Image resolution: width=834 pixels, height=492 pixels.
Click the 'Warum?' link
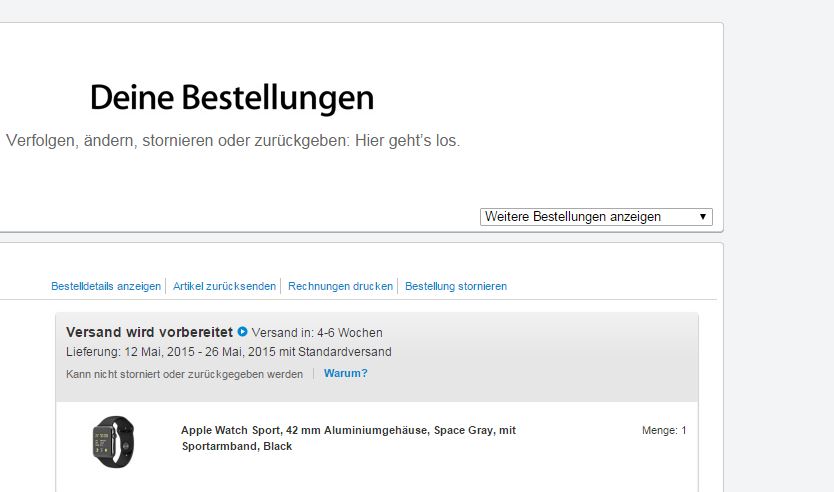[346, 373]
